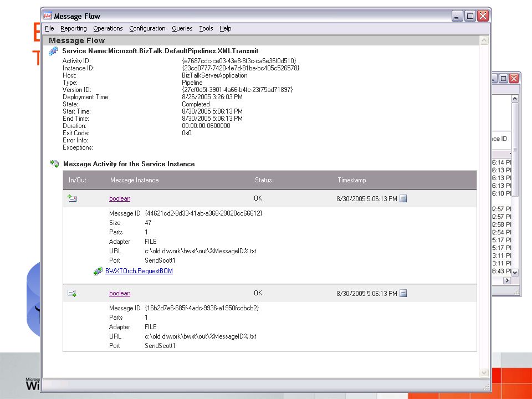Click the orchestration icon beside BWXTOrch.RequestBOM
This screenshot has height=399, width=532.
click(98, 271)
